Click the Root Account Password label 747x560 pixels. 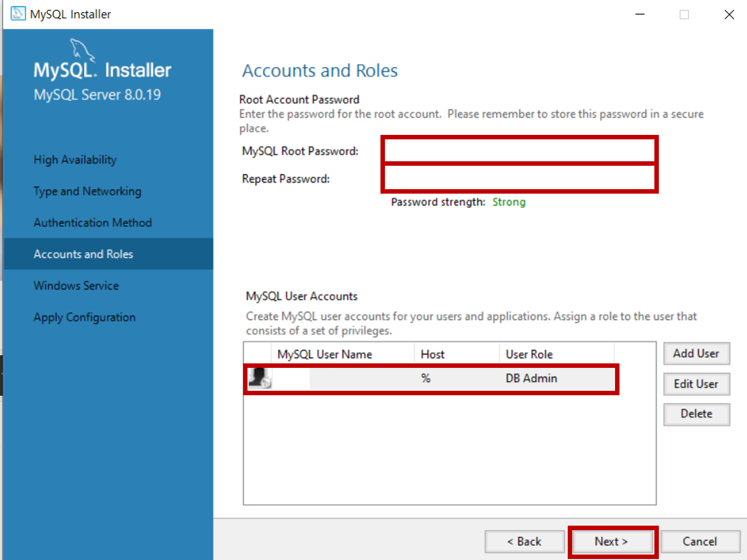(299, 100)
